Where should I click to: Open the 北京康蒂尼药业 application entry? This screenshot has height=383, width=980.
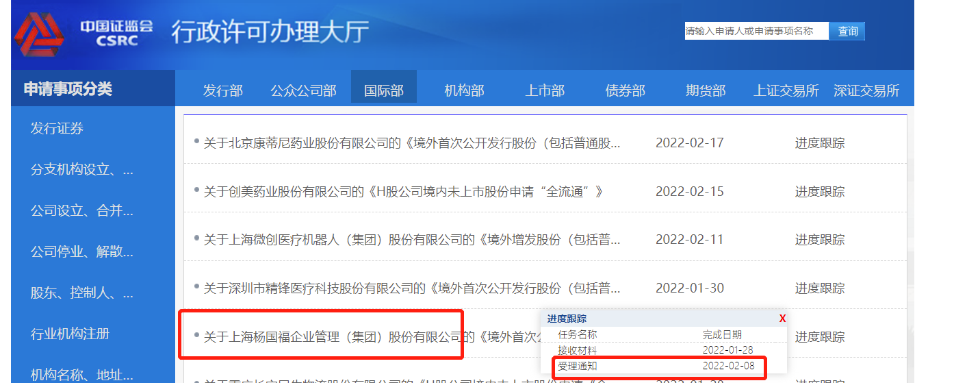(412, 143)
